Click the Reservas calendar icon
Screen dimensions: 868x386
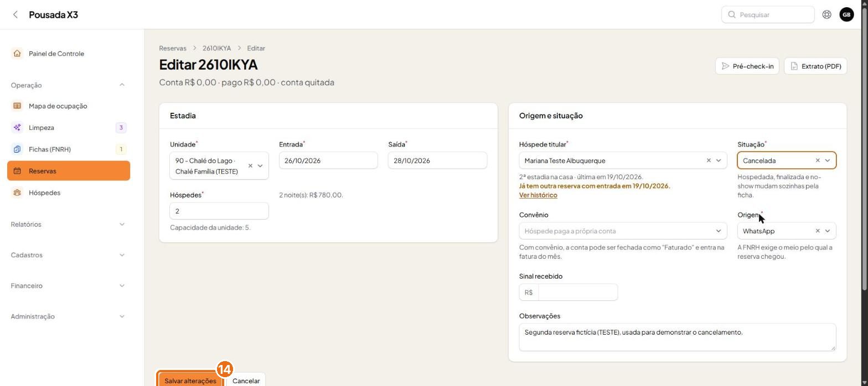(17, 171)
